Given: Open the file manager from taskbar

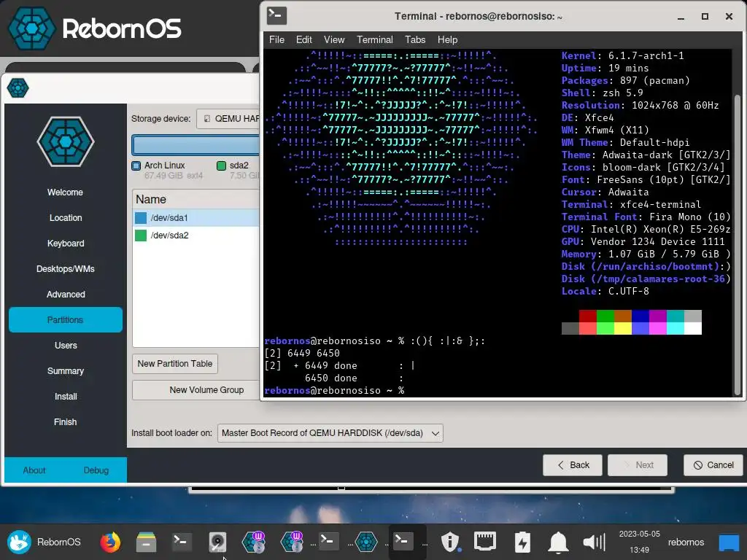Looking at the screenshot, I should 146,542.
